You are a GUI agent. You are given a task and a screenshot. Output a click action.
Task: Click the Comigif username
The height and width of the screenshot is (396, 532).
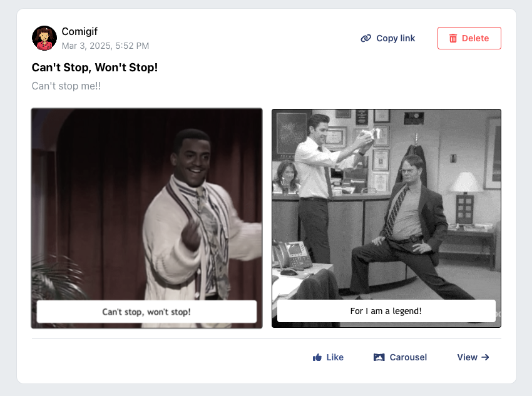(x=79, y=31)
